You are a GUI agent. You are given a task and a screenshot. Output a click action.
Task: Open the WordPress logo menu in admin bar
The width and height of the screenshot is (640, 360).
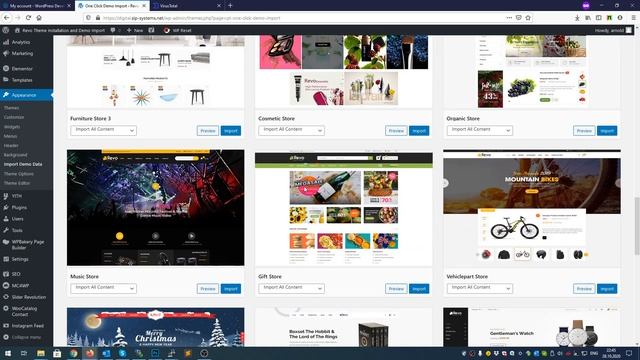click(5, 30)
